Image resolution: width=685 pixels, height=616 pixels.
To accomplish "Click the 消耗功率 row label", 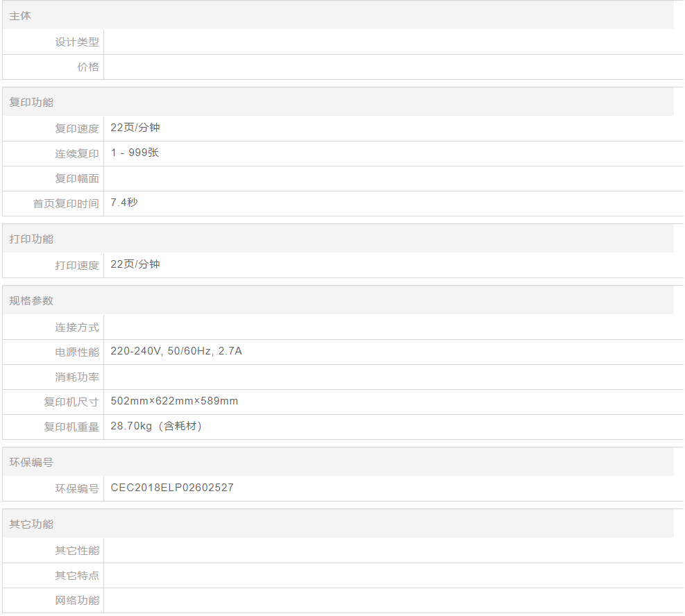I will coord(77,377).
